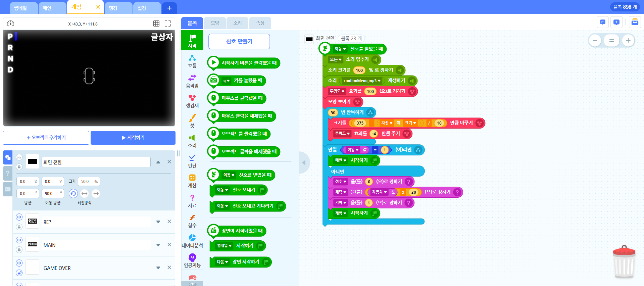Select the 흐름 (flow) block category
Screen dimensions: 644x286
click(x=192, y=61)
